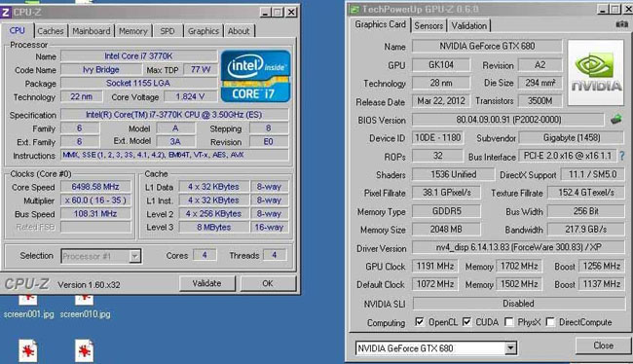Click the DirectX Support value 11.1 / SM5.0
The image size is (633, 364).
pos(593,175)
